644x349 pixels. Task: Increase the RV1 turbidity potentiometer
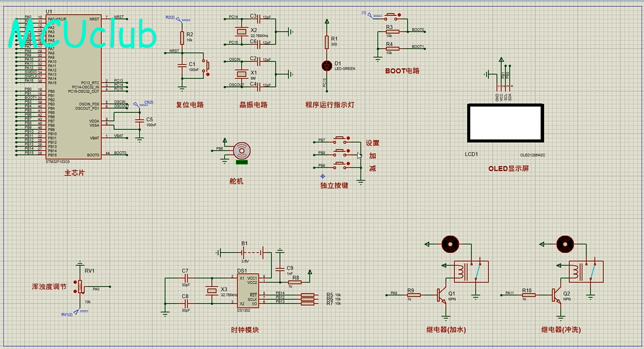(75, 282)
